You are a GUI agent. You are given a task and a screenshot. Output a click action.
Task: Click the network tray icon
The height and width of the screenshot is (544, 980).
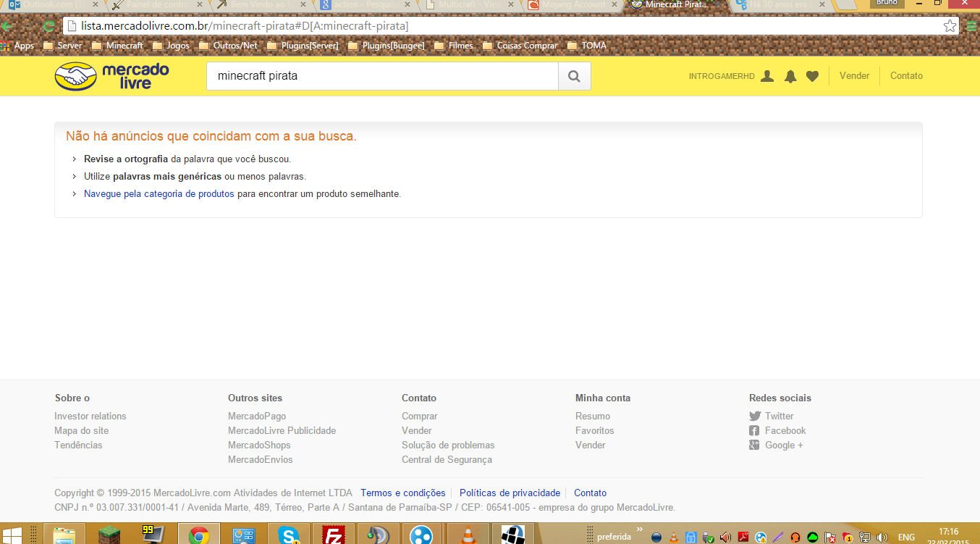(x=864, y=537)
